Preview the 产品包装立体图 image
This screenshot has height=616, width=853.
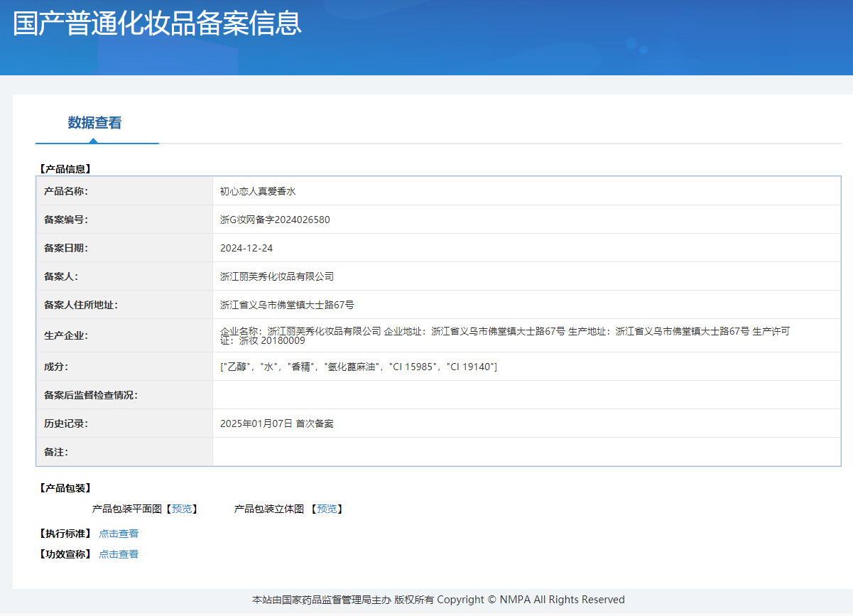click(327, 509)
